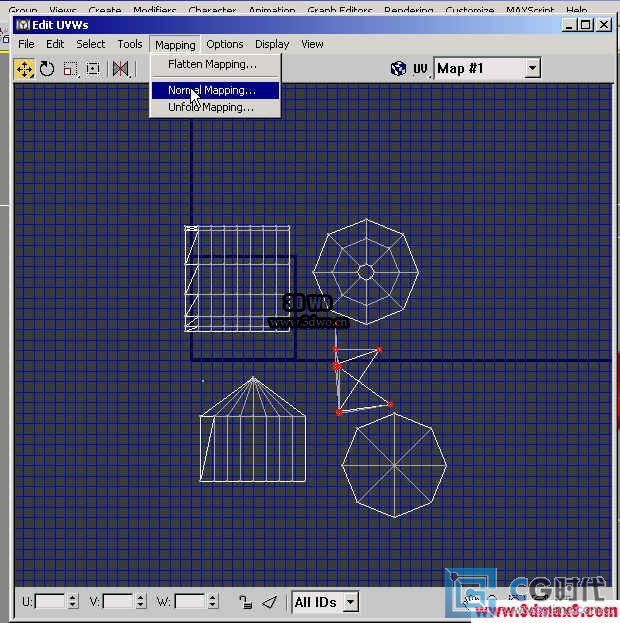The image size is (620, 623).
Task: Open the View menu in Edit UVWs
Action: click(312, 44)
